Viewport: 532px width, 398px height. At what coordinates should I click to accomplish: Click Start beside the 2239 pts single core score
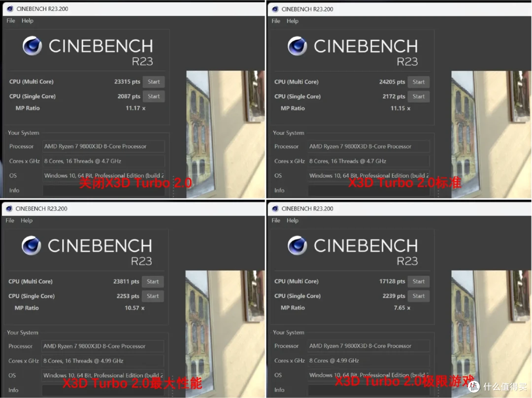coord(419,296)
